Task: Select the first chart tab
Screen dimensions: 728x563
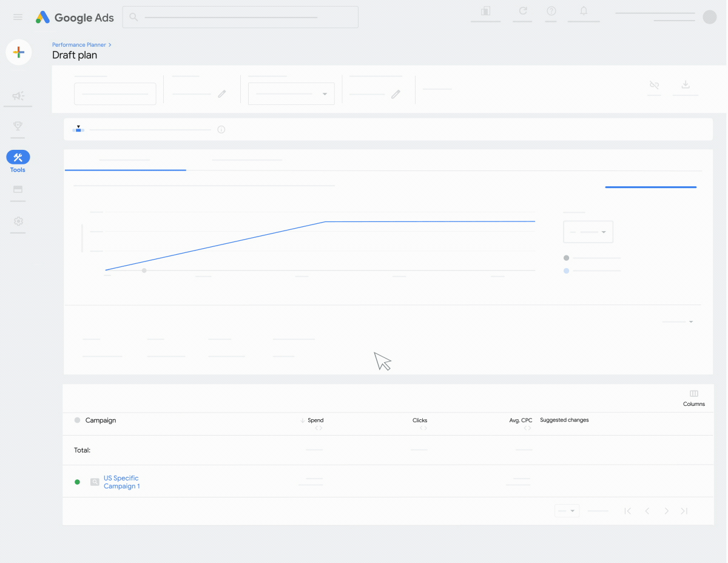Action: (x=125, y=160)
